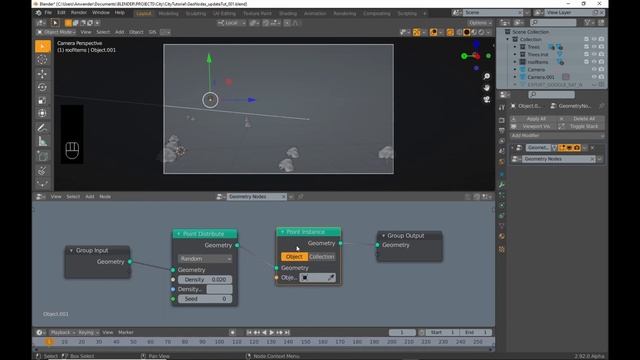Screen dimensions: 640x360
Task: Toggle visibility of Camera object
Action: click(x=594, y=69)
